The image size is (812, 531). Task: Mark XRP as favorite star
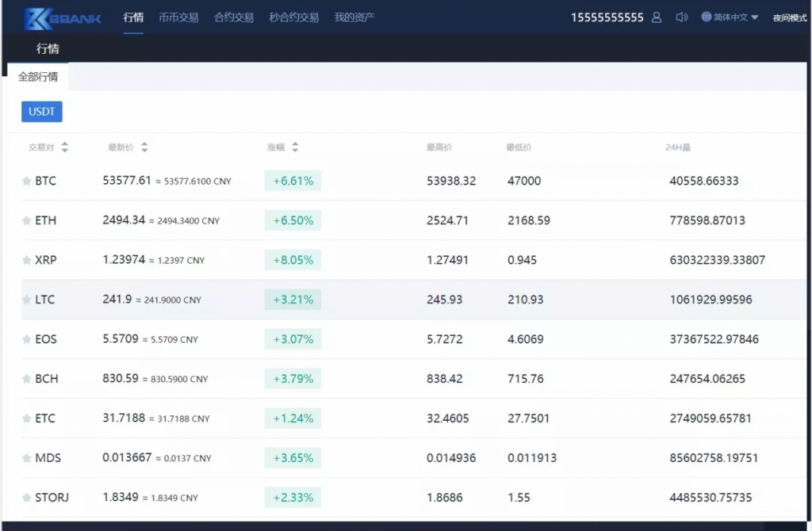point(26,260)
